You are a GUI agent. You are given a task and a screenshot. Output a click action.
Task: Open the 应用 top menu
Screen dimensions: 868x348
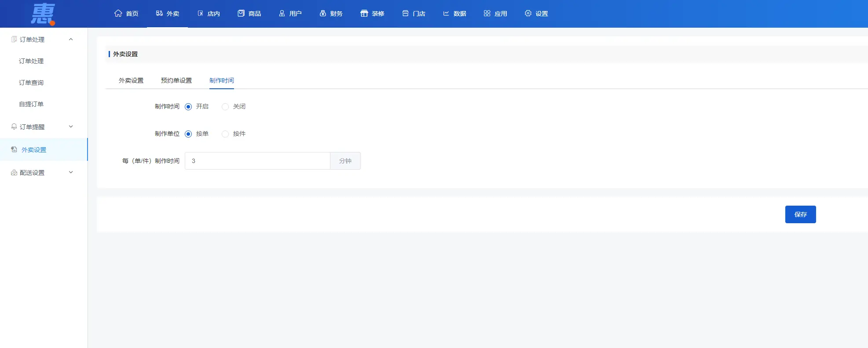click(495, 14)
